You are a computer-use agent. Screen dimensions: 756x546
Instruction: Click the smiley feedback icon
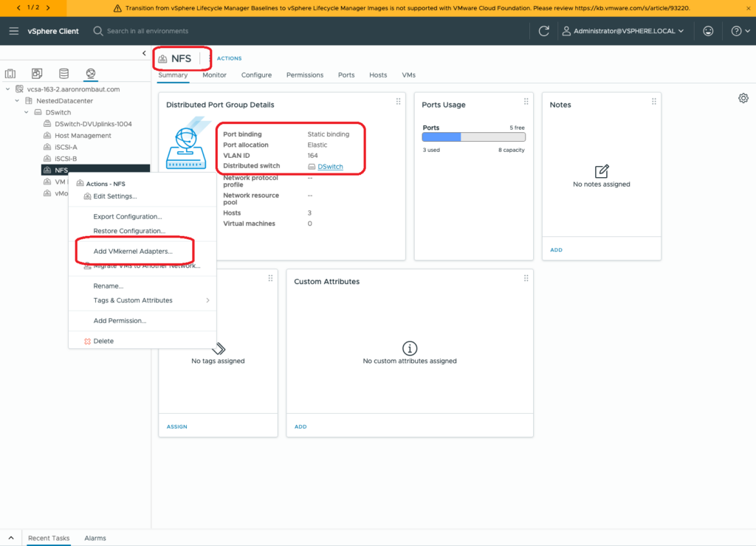click(x=708, y=31)
